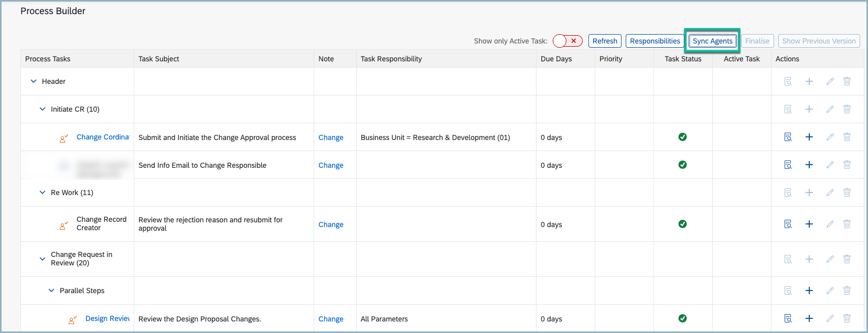868x333 pixels.
Task: Click the delete trash icon in Header row
Action: click(x=846, y=81)
